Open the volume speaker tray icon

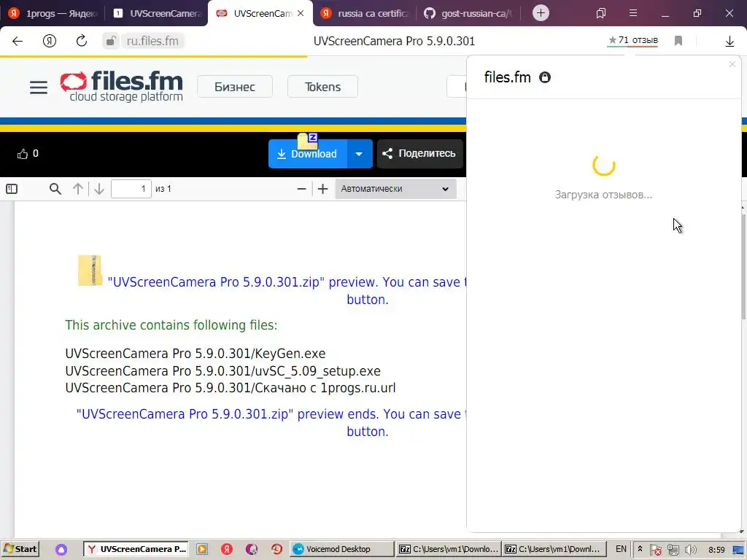tap(690, 550)
